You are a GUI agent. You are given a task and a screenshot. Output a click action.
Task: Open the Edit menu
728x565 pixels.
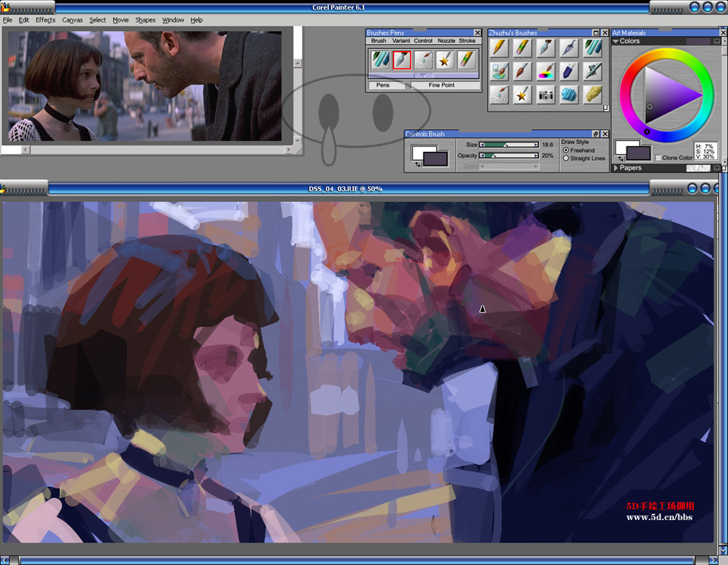pos(24,20)
